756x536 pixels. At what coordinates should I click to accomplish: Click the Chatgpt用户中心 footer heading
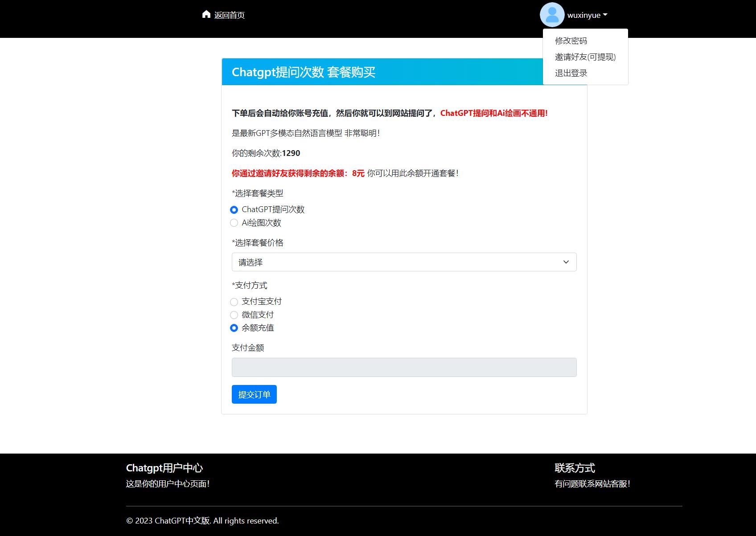[164, 468]
